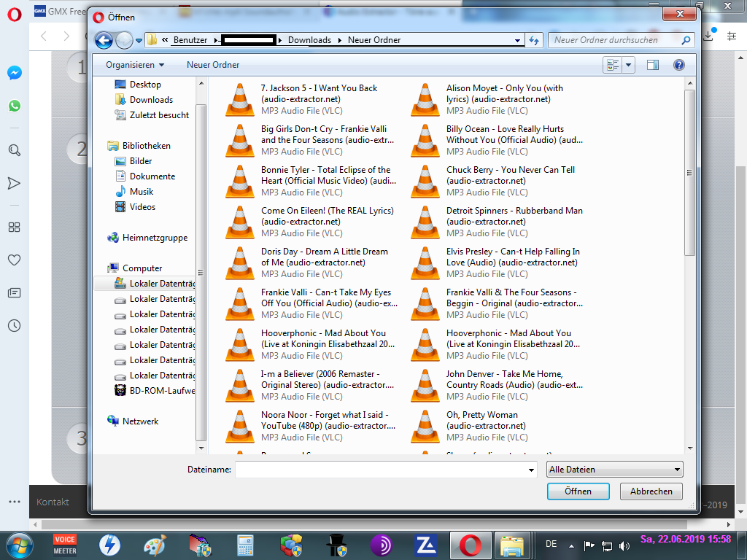Image resolution: width=747 pixels, height=560 pixels.
Task: Click the Opera sidebar search icon
Action: point(15,150)
